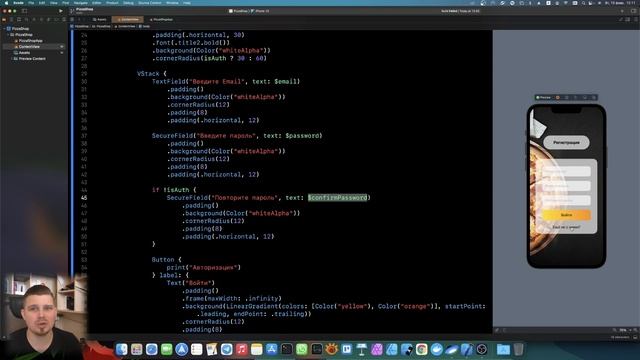Switch to the PizzaShopApp editor tab
The height and width of the screenshot is (360, 640).
[162, 19]
